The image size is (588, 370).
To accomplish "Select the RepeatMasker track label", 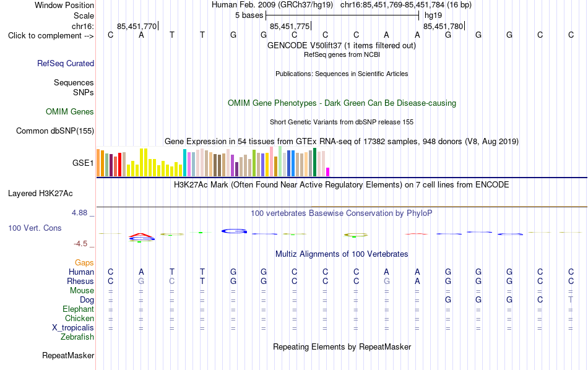I will tap(68, 355).
